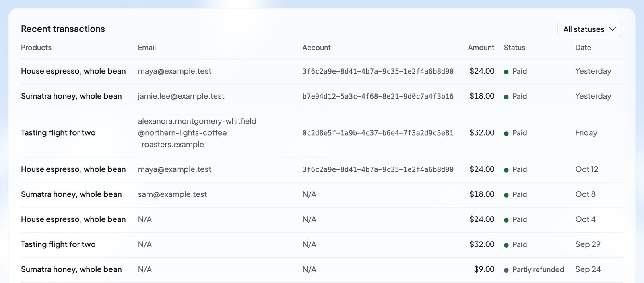Click the Email column header
This screenshot has height=283, width=644.
[147, 48]
